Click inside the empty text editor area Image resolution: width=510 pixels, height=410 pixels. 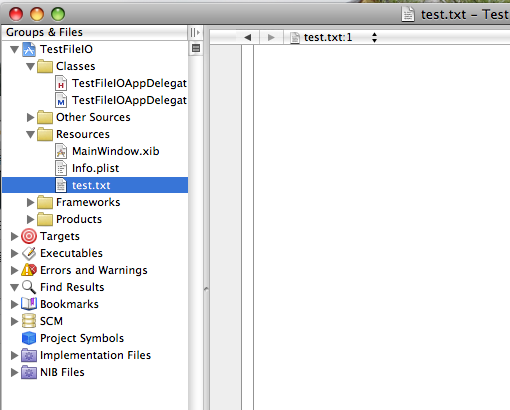[382, 227]
